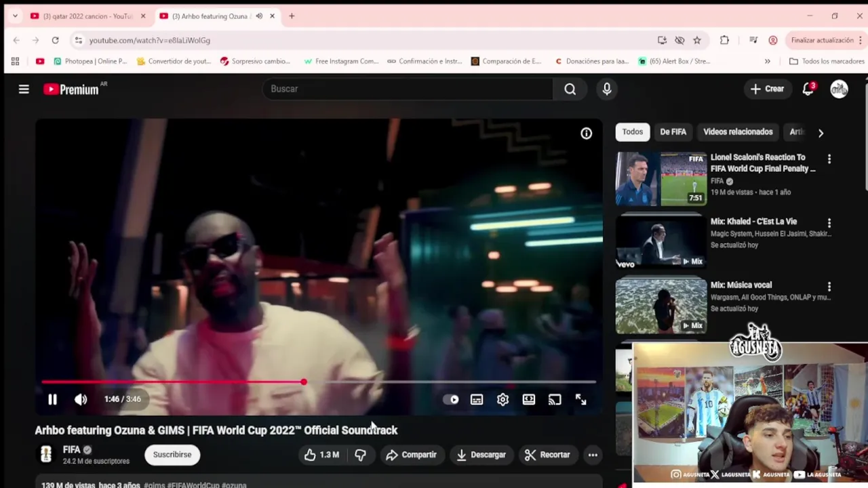Image resolution: width=868 pixels, height=488 pixels.
Task: Click Recortar clip button
Action: pos(548,455)
